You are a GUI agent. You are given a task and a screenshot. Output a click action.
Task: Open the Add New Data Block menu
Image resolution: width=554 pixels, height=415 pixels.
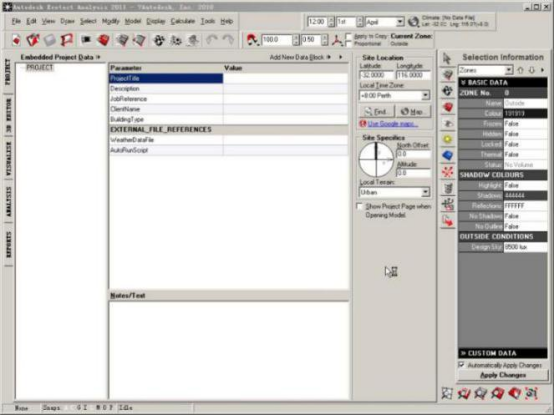[300, 57]
